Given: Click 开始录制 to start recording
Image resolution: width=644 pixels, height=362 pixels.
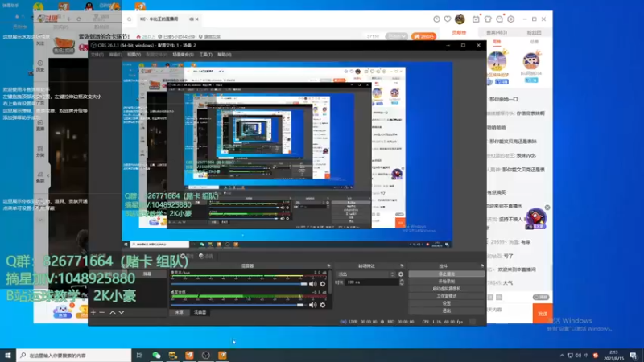Looking at the screenshot, I should [x=447, y=281].
